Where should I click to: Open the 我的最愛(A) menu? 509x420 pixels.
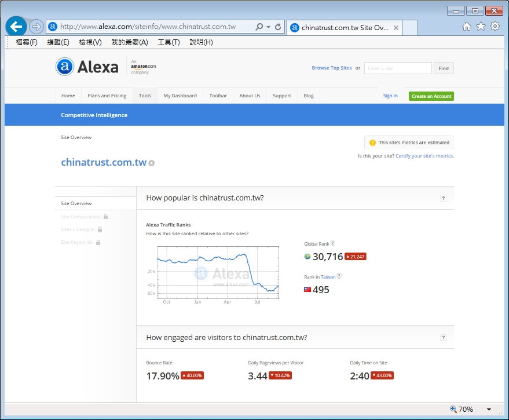click(x=130, y=42)
